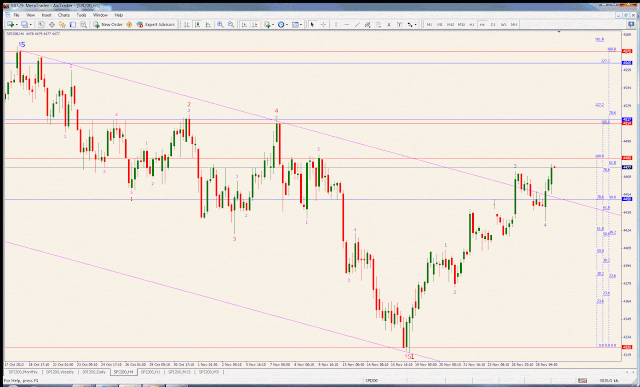Viewport: 640px width, 387px height.
Task: Switch to bar chart display
Action: [187, 24]
